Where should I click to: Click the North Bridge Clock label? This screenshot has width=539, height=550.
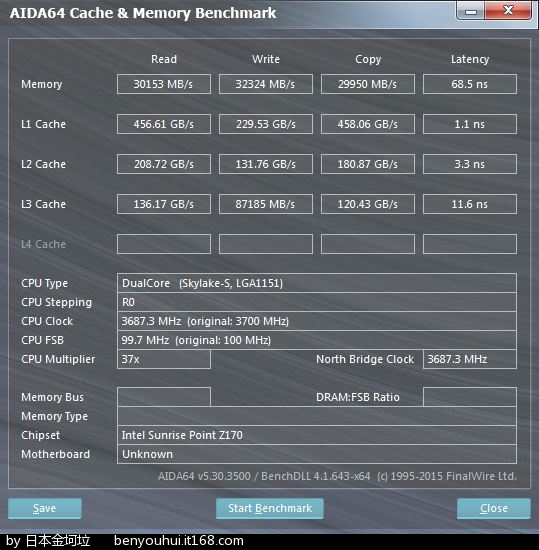pyautogui.click(x=365, y=359)
